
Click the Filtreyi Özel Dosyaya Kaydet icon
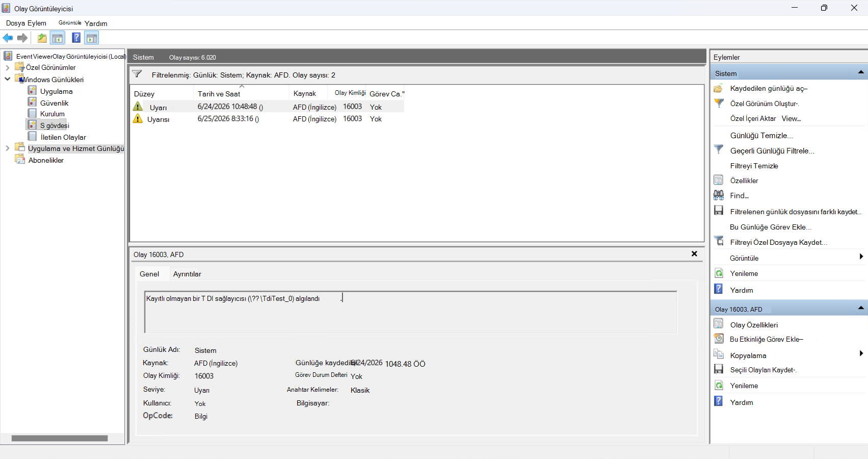coord(719,241)
